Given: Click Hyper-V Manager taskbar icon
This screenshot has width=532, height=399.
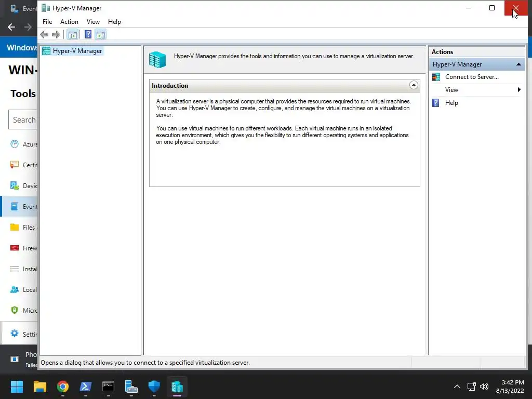Looking at the screenshot, I should (x=177, y=387).
